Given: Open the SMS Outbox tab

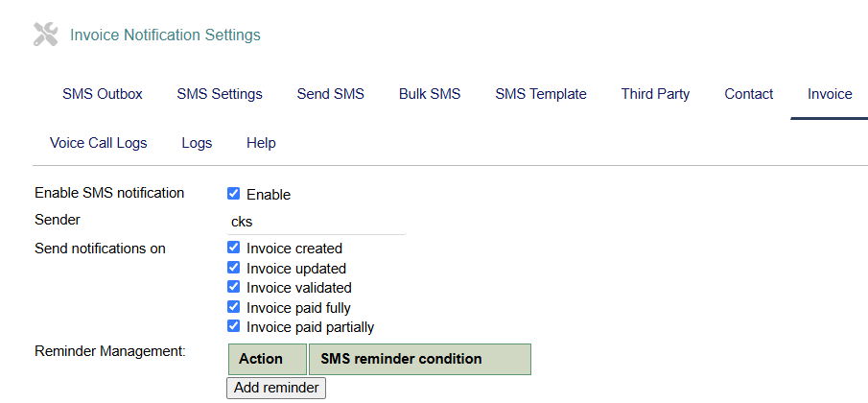Looking at the screenshot, I should [103, 94].
